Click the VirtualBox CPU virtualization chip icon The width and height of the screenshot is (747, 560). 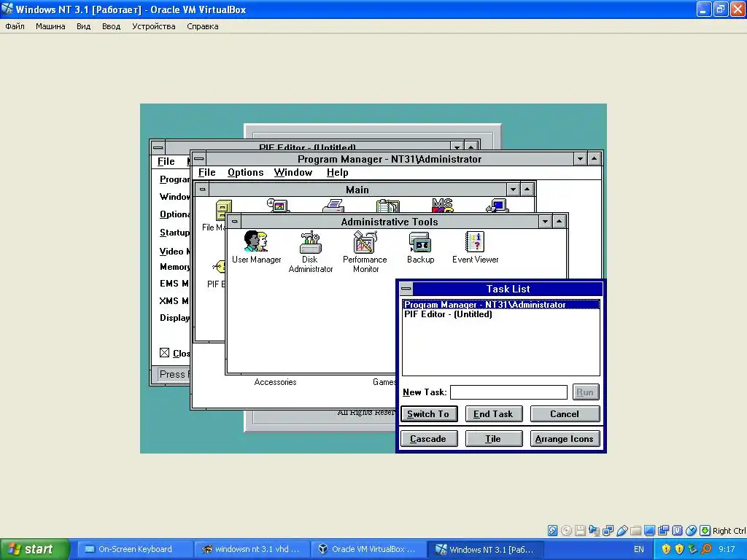coord(677,531)
